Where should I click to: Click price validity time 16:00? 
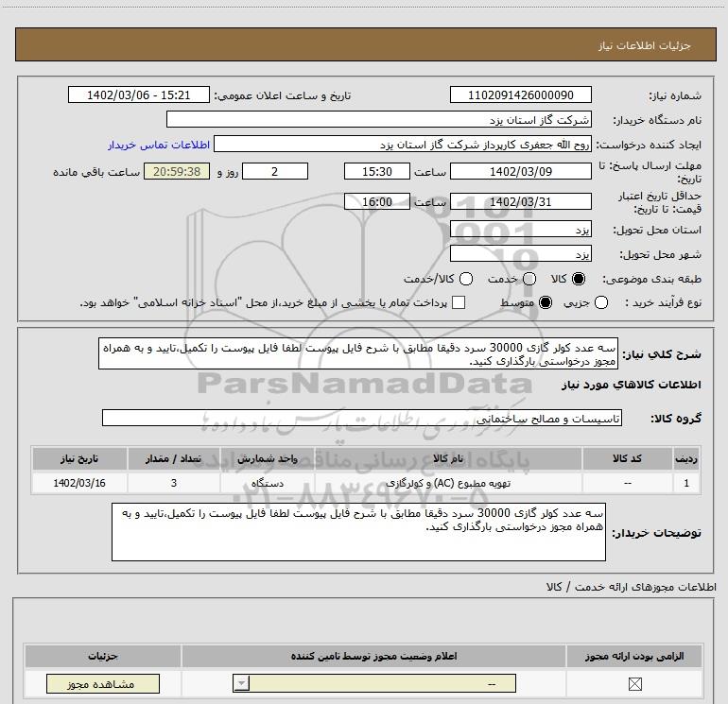pos(377,202)
